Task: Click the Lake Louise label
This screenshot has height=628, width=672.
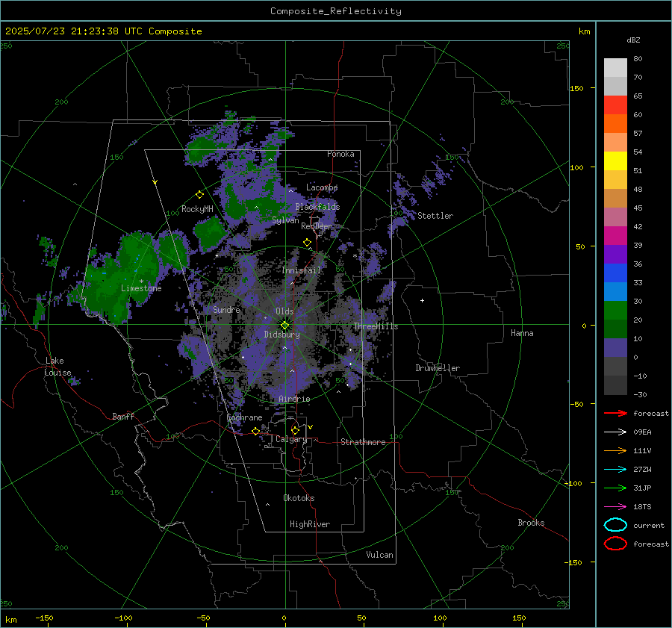Action: point(57,367)
